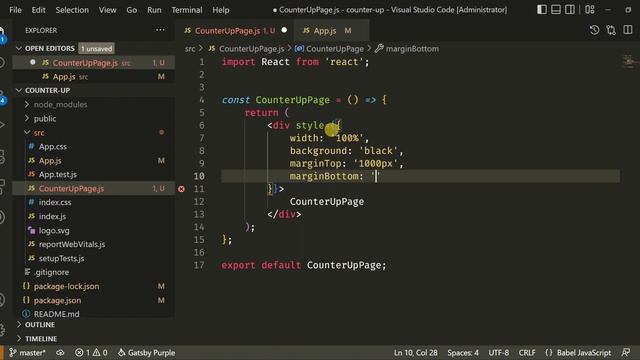Open package.json in file tree
640x360 pixels.
click(x=94, y=300)
